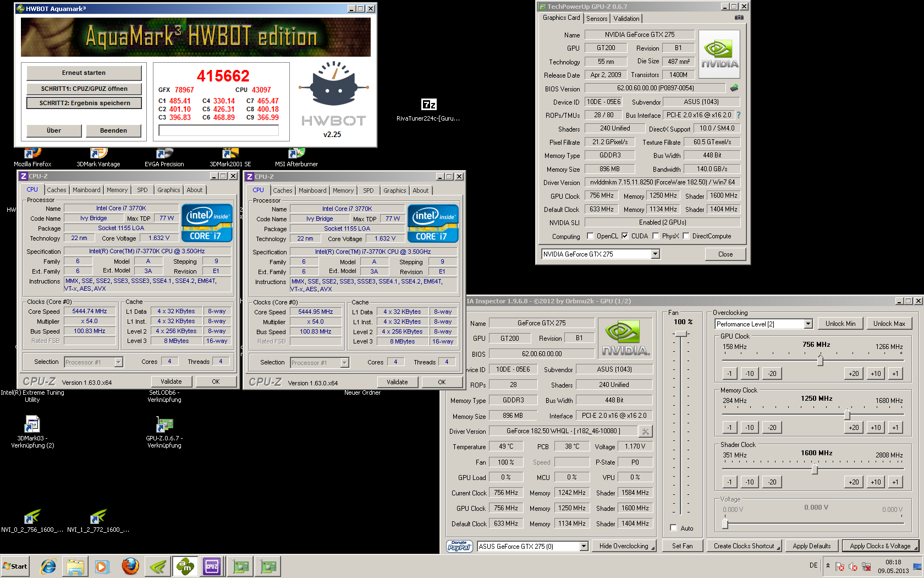Open GPU selector dropdown in GPU-Z
Screen dimensions: 924x578
[x=655, y=254]
